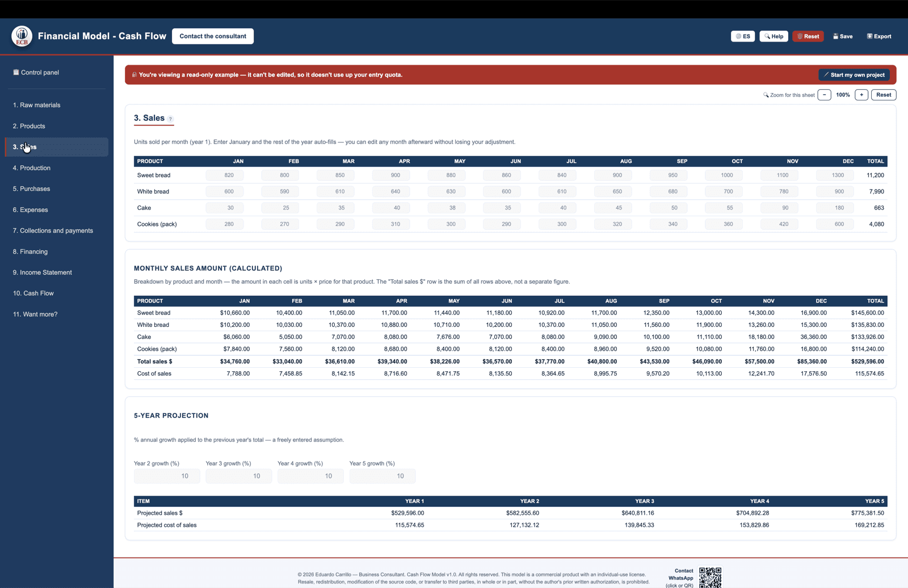
Task: Click the Contact WhatsApp text in the footer
Action: click(680, 574)
